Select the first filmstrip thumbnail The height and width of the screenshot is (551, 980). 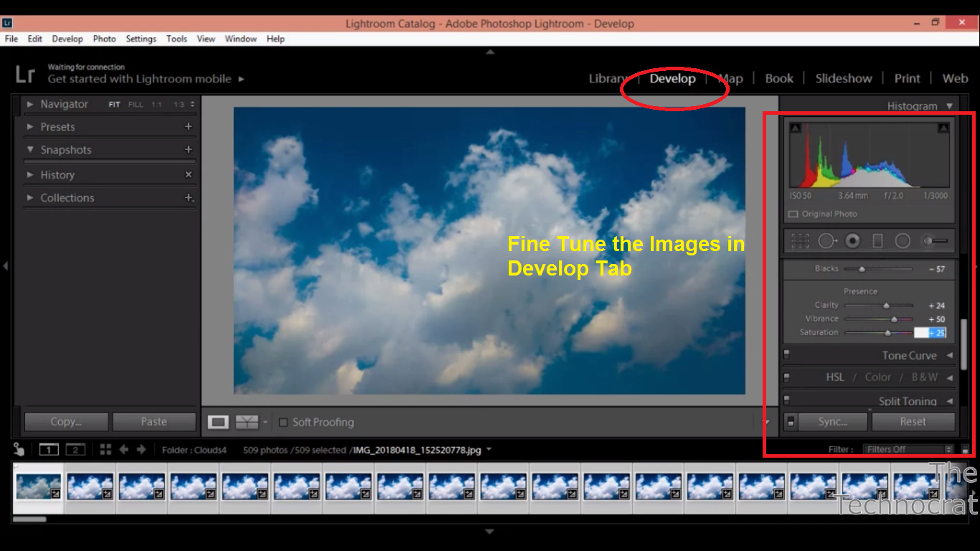(39, 486)
